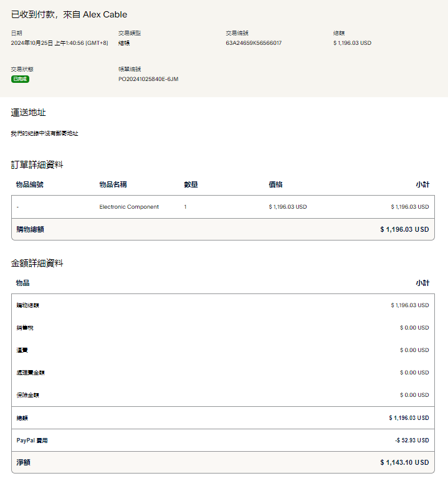Click the 訂單詳細資料 section heading

pos(37,165)
